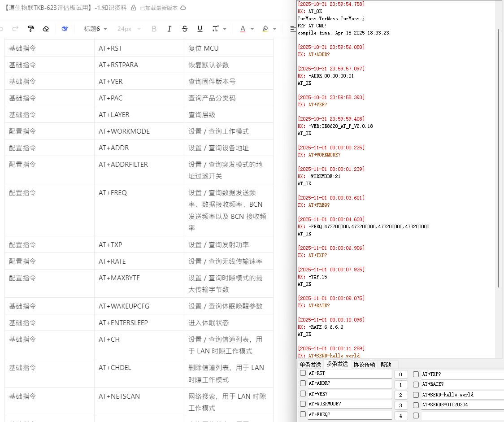504x422 pixels.
Task: Click the lock icon beside the document title
Action: pyautogui.click(x=134, y=8)
